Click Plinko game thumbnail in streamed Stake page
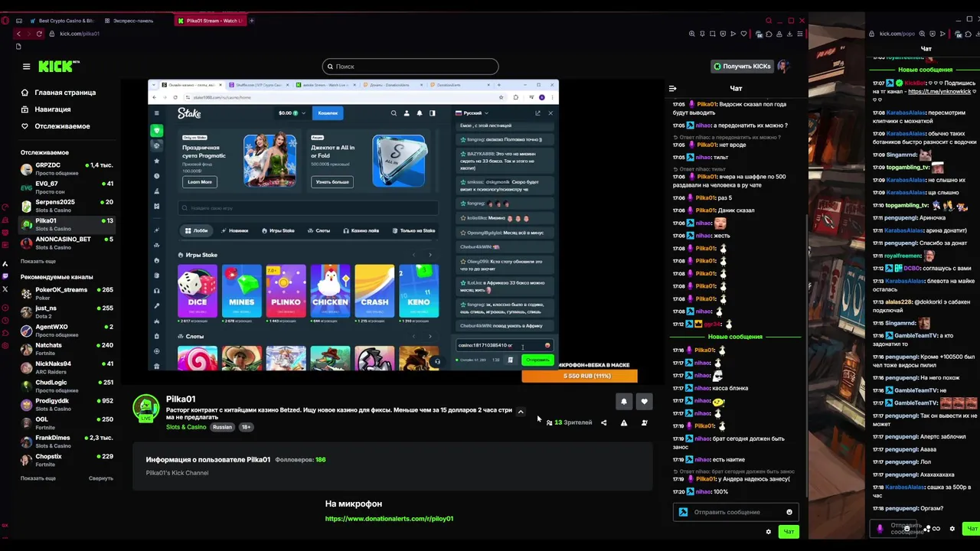 pyautogui.click(x=286, y=291)
